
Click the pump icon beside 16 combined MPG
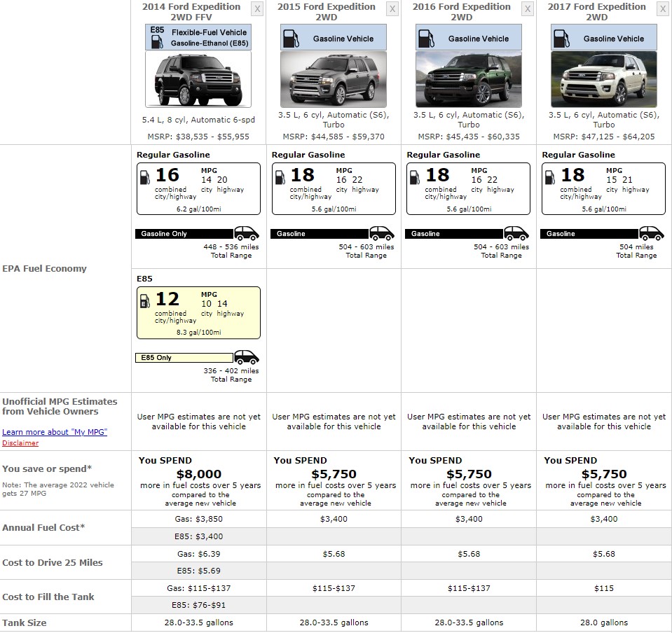click(145, 177)
